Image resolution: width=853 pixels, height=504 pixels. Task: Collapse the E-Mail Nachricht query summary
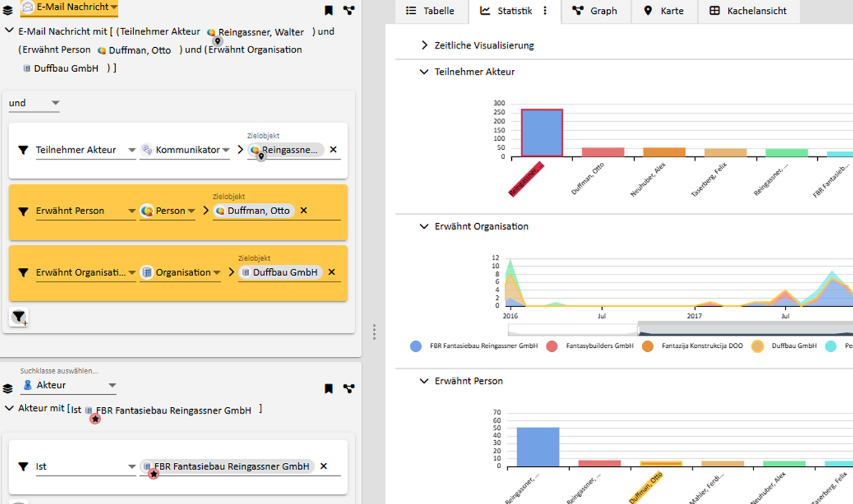click(9, 30)
